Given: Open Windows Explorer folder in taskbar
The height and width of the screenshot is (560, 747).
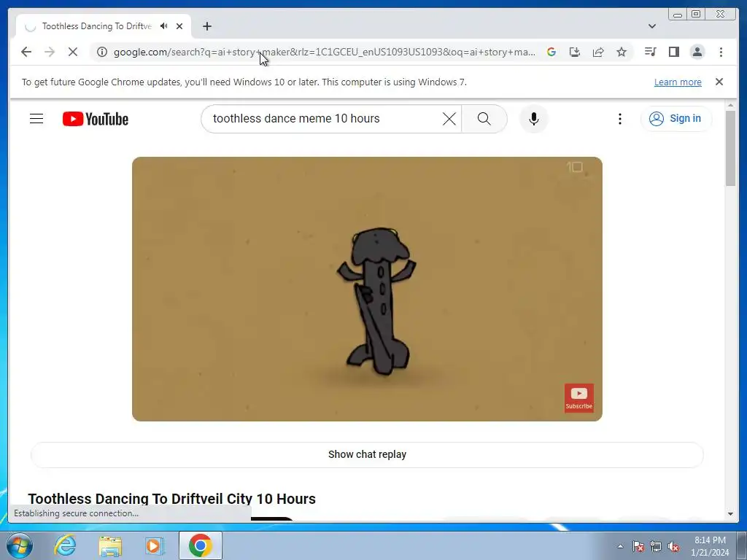Looking at the screenshot, I should point(110,545).
